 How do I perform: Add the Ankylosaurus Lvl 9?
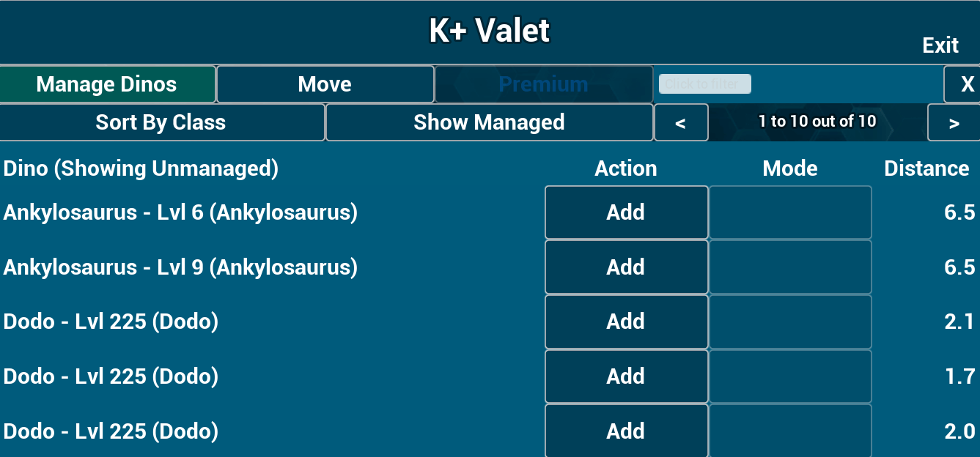626,267
